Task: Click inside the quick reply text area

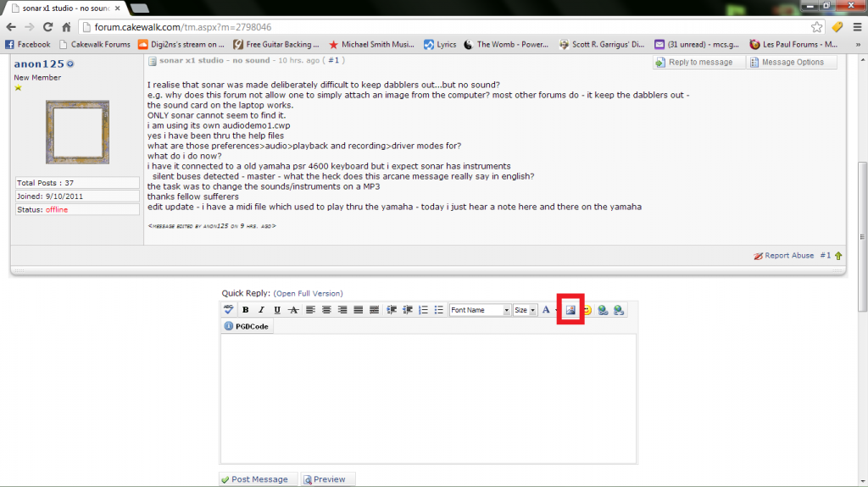Action: [x=428, y=398]
